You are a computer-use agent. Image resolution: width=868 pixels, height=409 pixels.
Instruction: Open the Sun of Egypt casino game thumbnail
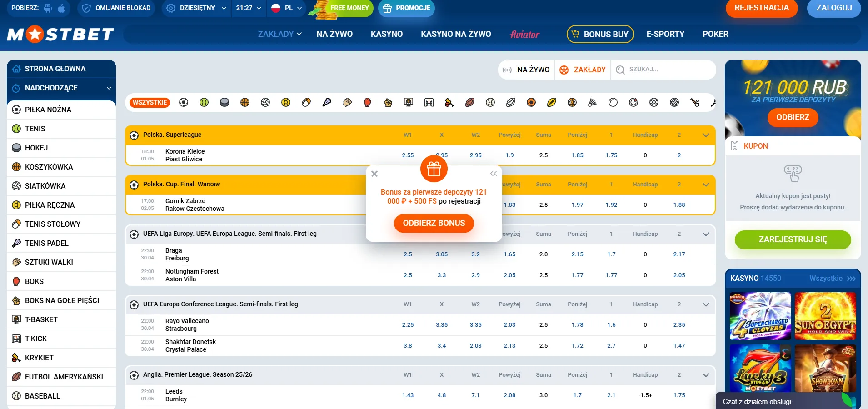pos(825,316)
